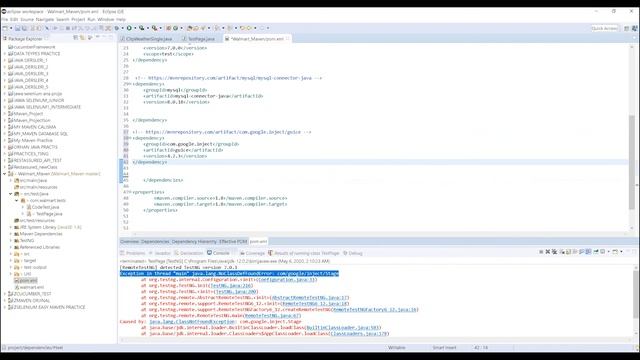Image resolution: width=640 pixels, height=360 pixels.
Task: Open the Navigate menu
Action: tap(45, 19)
